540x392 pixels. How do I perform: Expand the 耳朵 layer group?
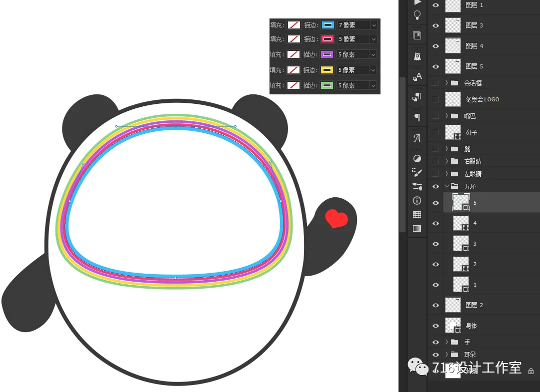click(x=446, y=355)
